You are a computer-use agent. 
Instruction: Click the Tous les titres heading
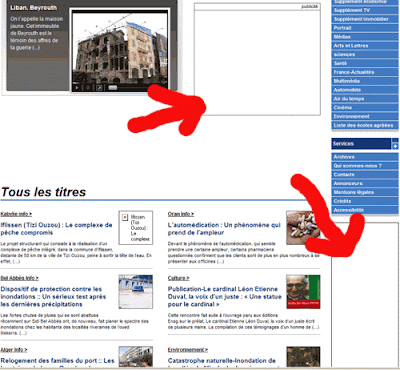point(43,192)
